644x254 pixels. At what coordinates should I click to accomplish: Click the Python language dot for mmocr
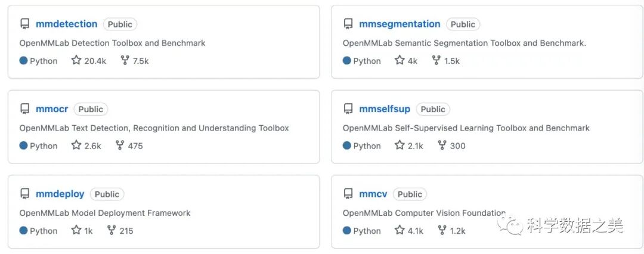tap(24, 145)
